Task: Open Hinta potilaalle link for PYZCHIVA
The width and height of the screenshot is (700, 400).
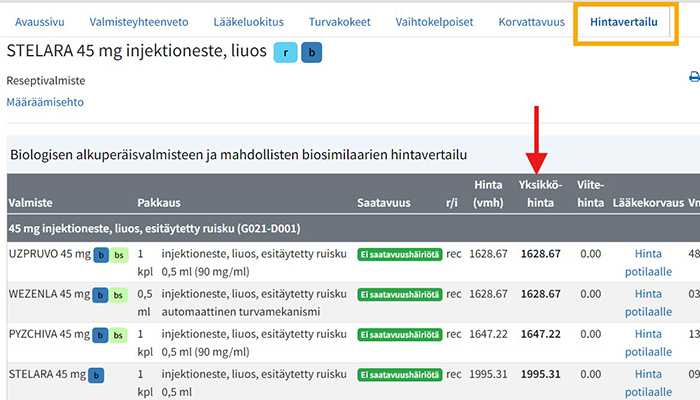Action: (648, 343)
